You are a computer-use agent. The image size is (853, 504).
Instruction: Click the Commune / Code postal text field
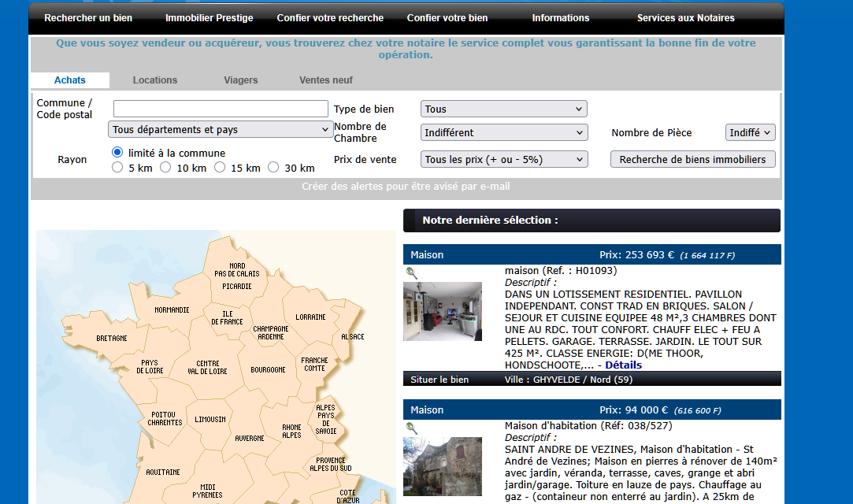click(x=221, y=109)
